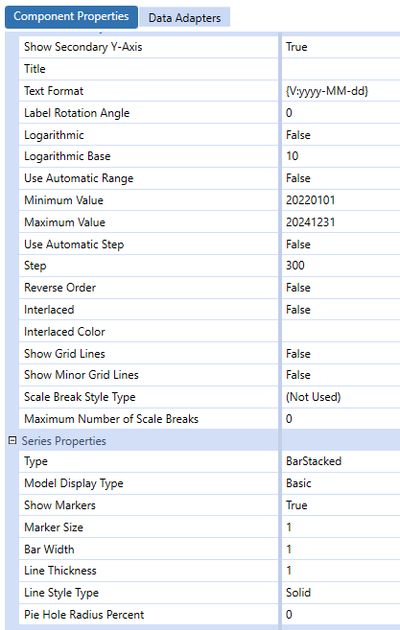Select the Label Rotation Angle row
This screenshot has width=400, height=630.
point(209,113)
